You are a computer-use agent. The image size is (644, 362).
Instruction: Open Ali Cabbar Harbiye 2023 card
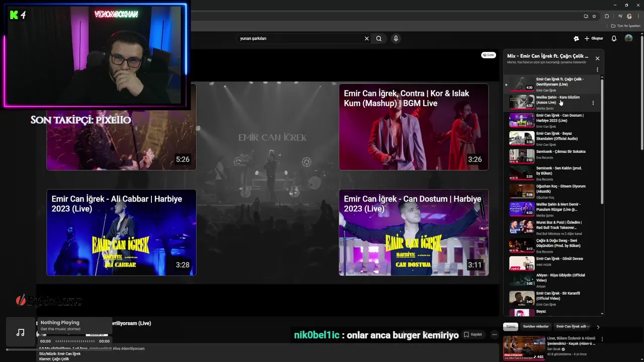121,232
